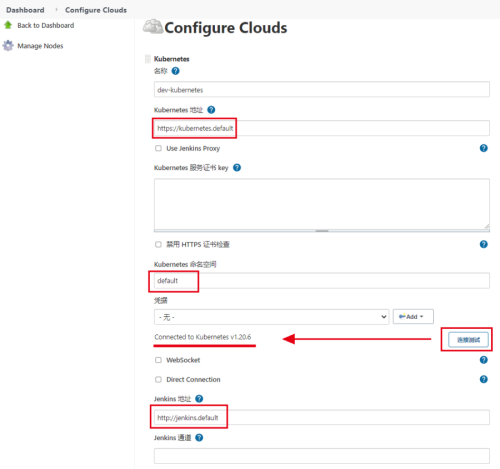Click the test connection button
Screen dimensions: 500x469
(468, 340)
